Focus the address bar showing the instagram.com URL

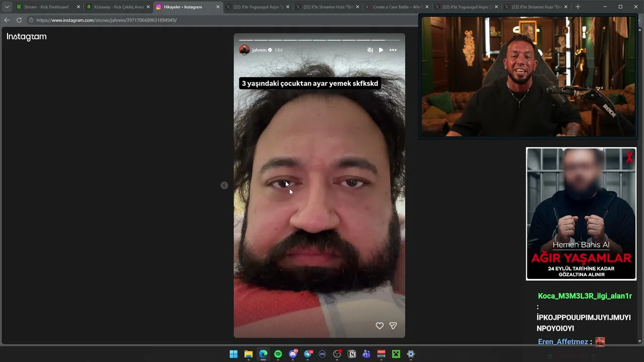[221, 20]
